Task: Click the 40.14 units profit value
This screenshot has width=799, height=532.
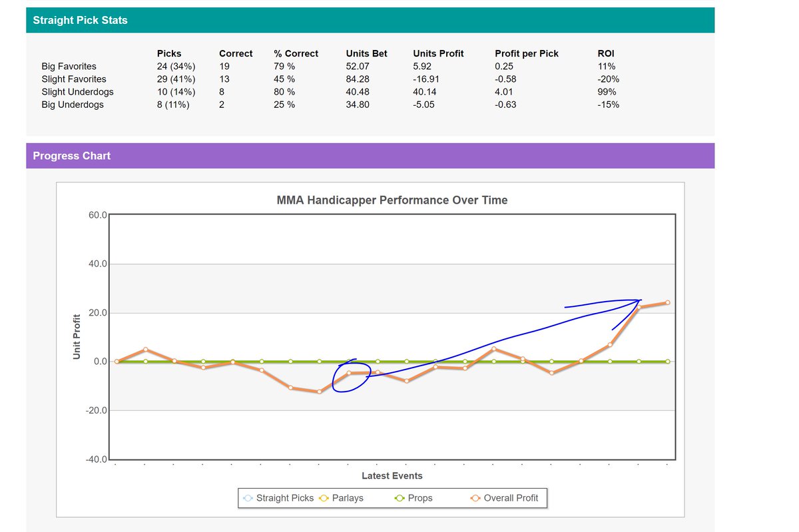Action: click(x=425, y=91)
